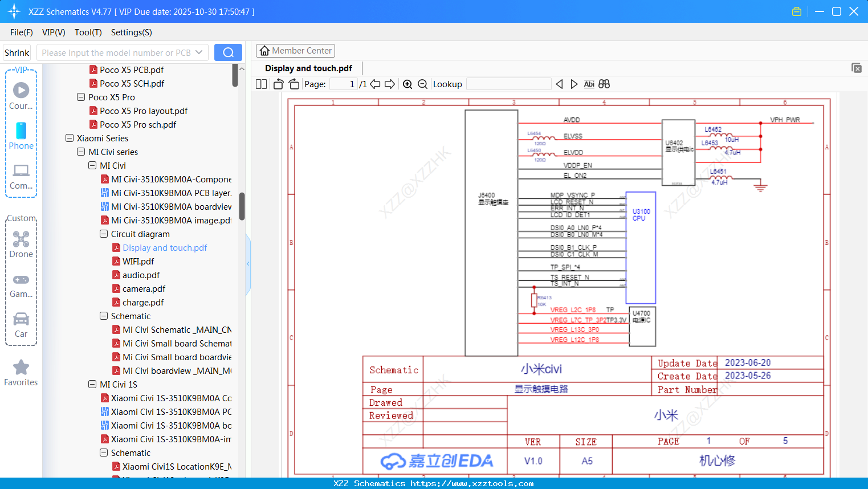
Task: Open Xiaomi Civi1S LocationK9E file
Action: (172, 467)
